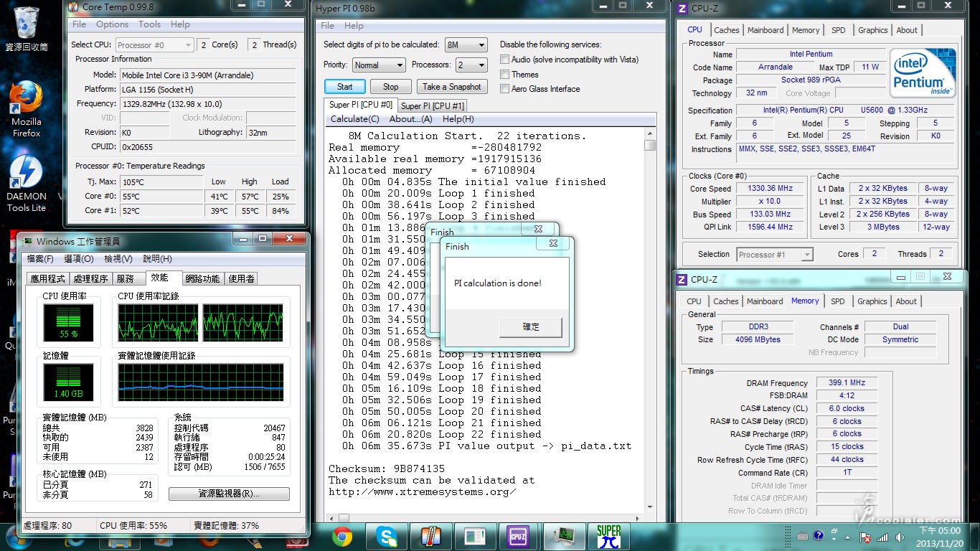Click the memory 1.40 GB meter
Image resolution: width=980 pixels, height=551 pixels.
[x=68, y=382]
